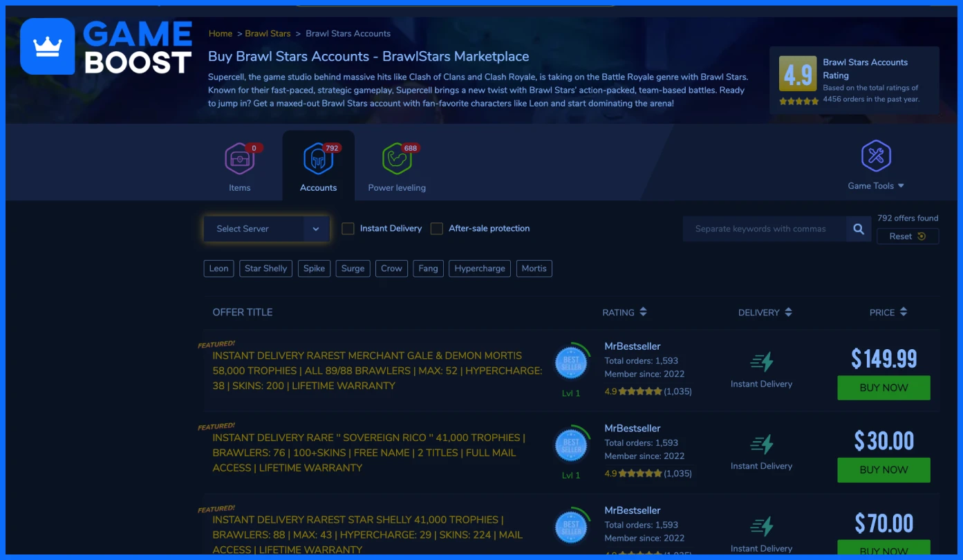Click Best Seller badge on Sovereign Rico offer
This screenshot has width=963, height=560.
pyautogui.click(x=571, y=445)
